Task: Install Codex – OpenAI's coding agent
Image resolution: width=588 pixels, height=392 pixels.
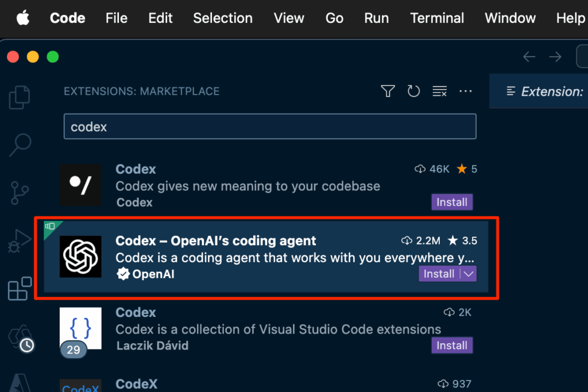Action: pos(439,274)
